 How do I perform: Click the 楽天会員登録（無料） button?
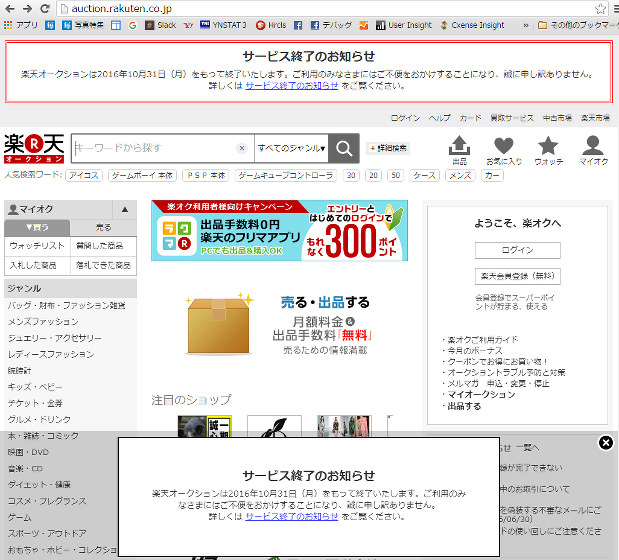[x=517, y=276]
